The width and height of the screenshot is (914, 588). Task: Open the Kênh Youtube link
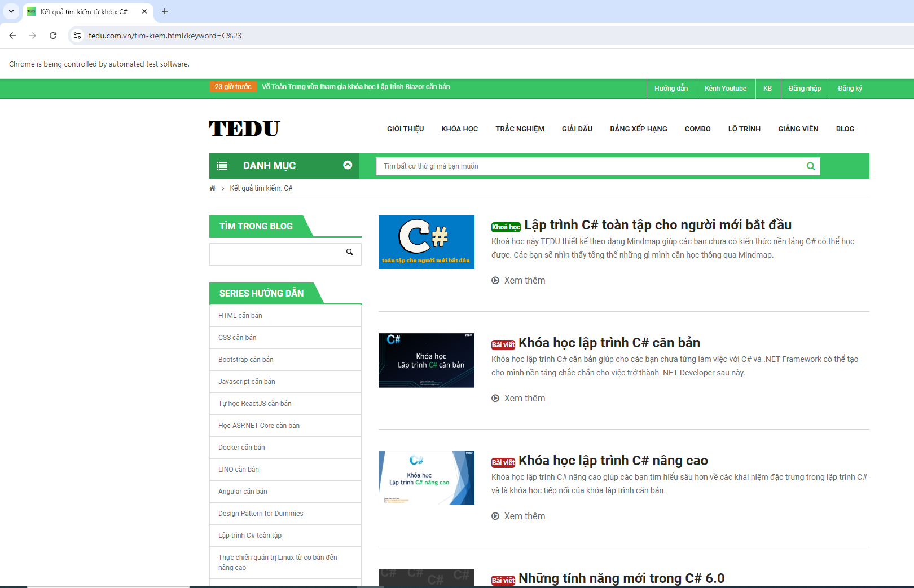tap(726, 89)
